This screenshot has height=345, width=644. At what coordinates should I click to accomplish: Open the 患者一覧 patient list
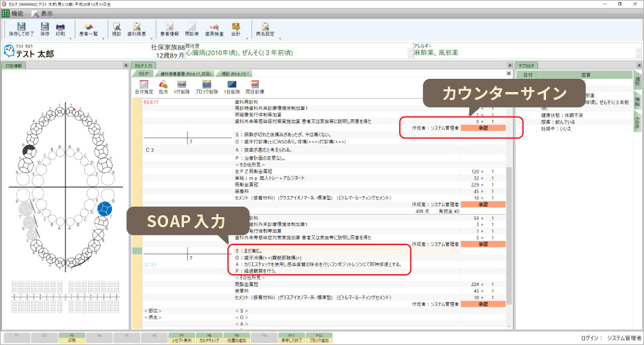point(89,28)
